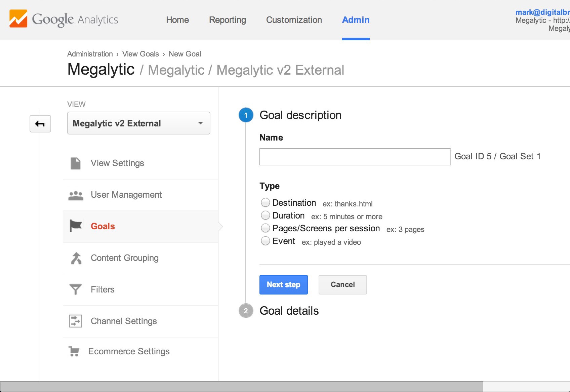Click the View Goals breadcrumb link
Screen dimensions: 570x392
point(140,54)
